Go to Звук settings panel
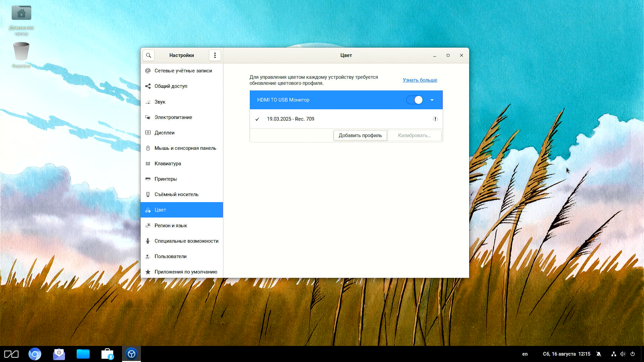This screenshot has height=362, width=644. [x=160, y=102]
